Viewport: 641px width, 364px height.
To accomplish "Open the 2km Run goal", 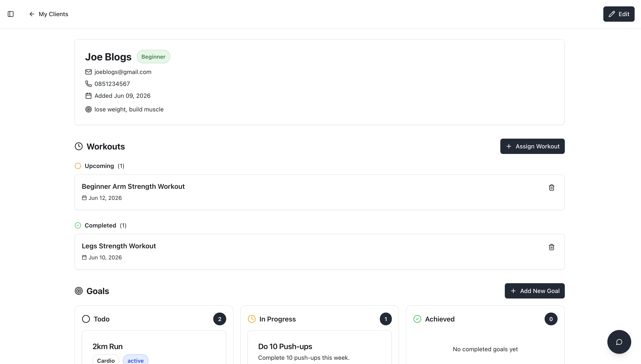I will coord(107,346).
